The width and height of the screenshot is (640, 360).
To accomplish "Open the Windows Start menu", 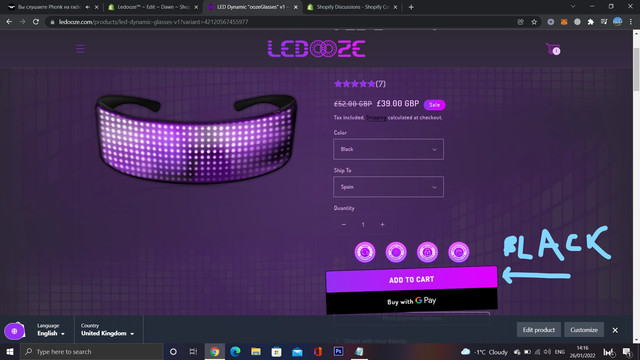I will (x=10, y=351).
